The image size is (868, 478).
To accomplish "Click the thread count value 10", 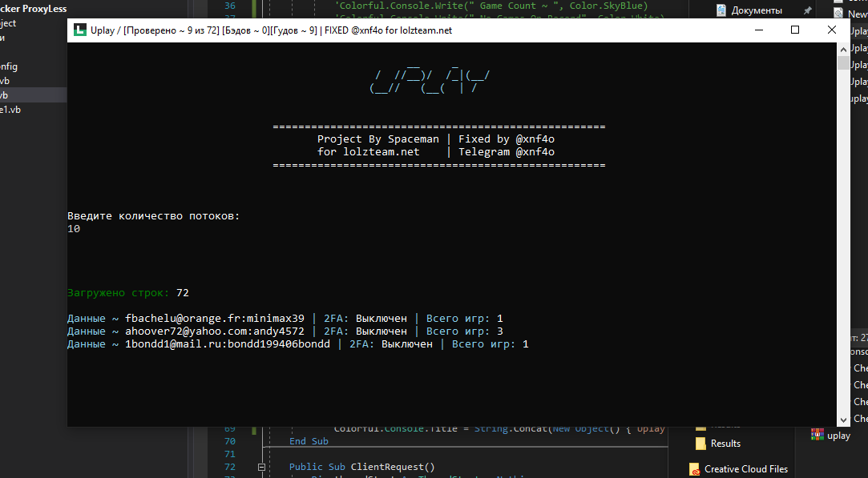I will click(x=74, y=229).
